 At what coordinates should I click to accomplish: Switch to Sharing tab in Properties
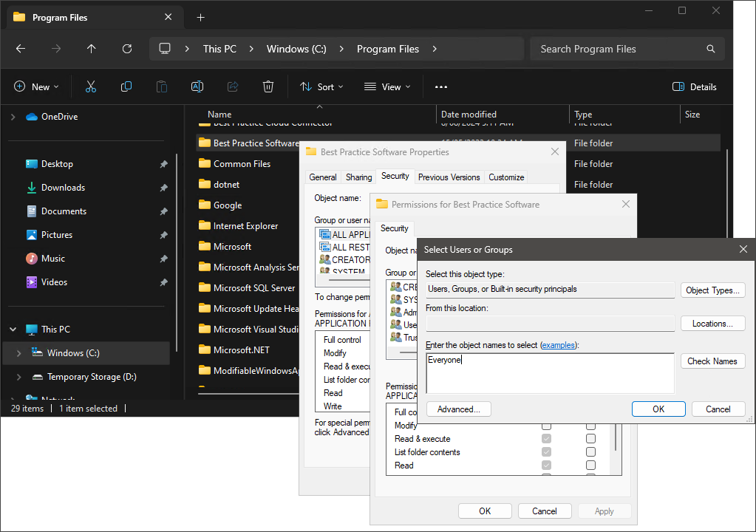[x=358, y=177]
